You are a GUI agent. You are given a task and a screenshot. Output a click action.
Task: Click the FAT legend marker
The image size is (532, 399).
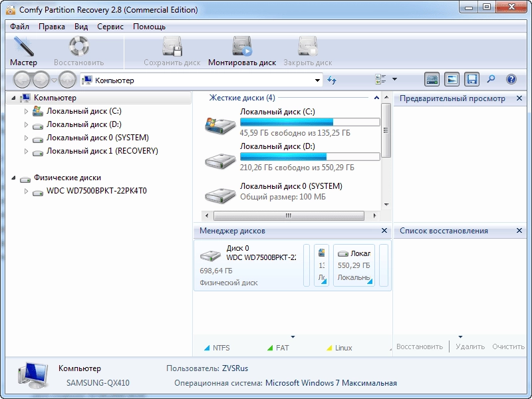point(270,348)
